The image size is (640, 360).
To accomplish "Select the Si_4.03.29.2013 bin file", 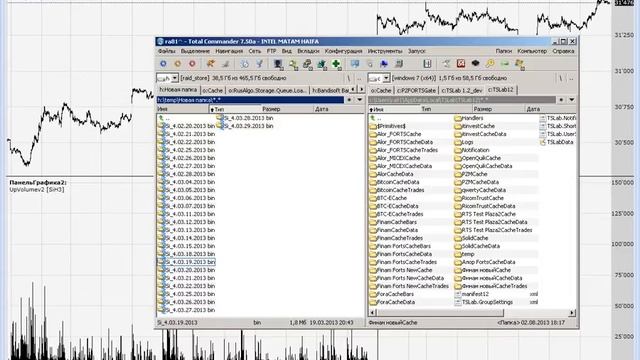I will click(x=245, y=126).
